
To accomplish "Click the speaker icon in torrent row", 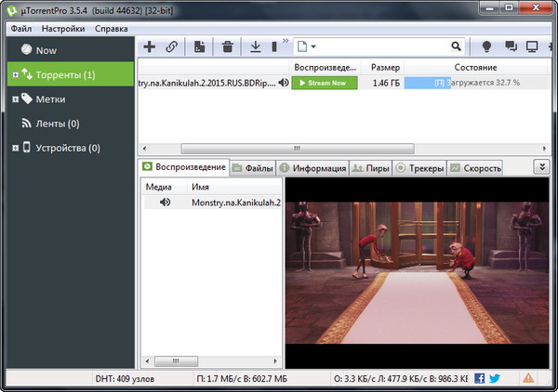I will (283, 83).
